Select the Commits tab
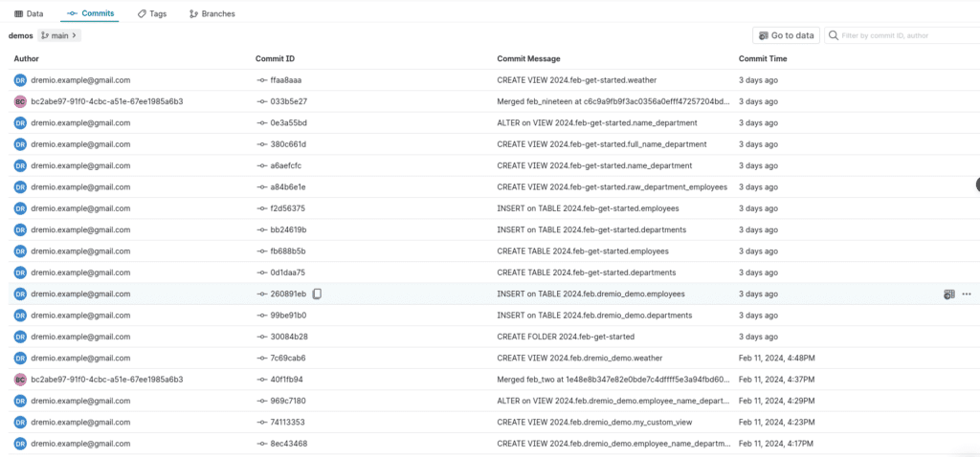980x457 pixels. tap(90, 13)
